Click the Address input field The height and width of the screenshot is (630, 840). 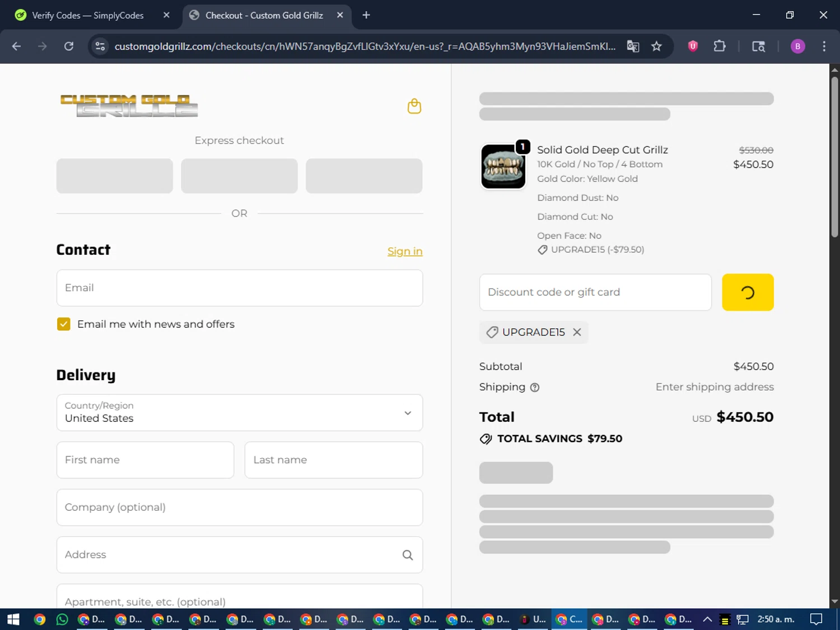[240, 555]
